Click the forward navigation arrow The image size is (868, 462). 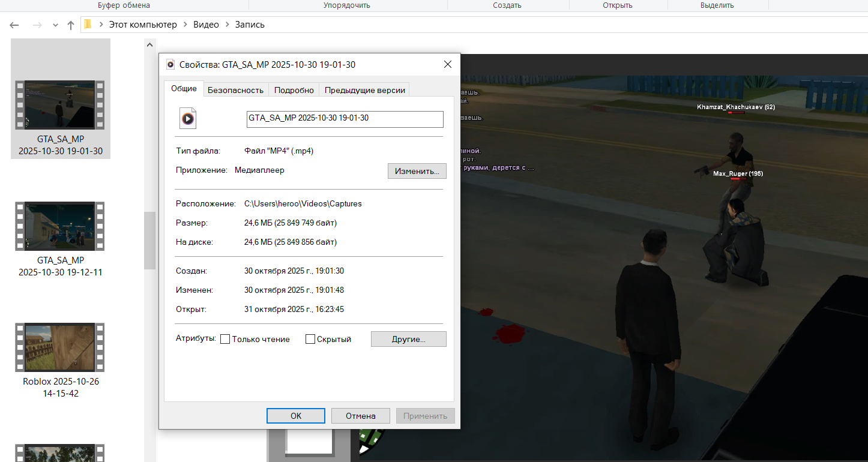click(37, 25)
